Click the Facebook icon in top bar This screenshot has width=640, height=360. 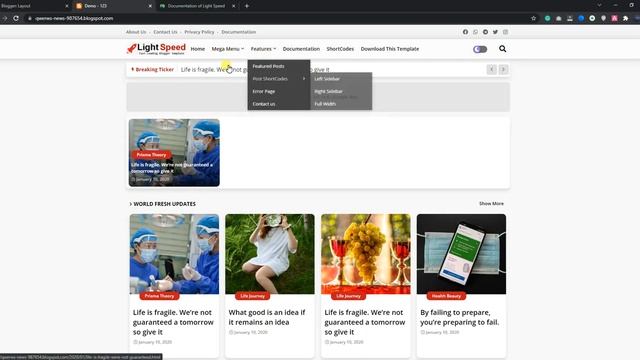pos(465,32)
